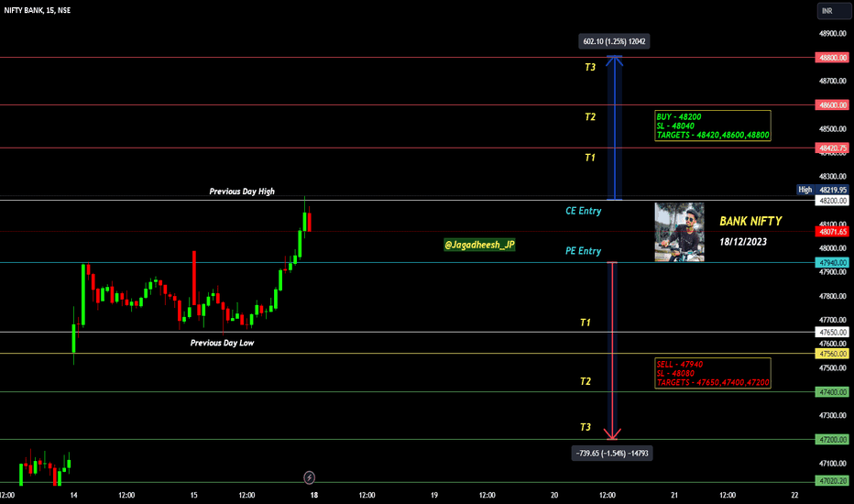Click the red 48071.65 current price label
Viewport: 854px width, 504px height.
coord(832,232)
